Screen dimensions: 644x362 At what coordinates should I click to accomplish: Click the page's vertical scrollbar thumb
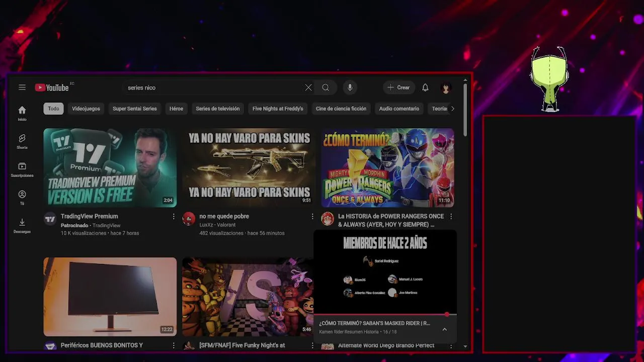[465, 111]
